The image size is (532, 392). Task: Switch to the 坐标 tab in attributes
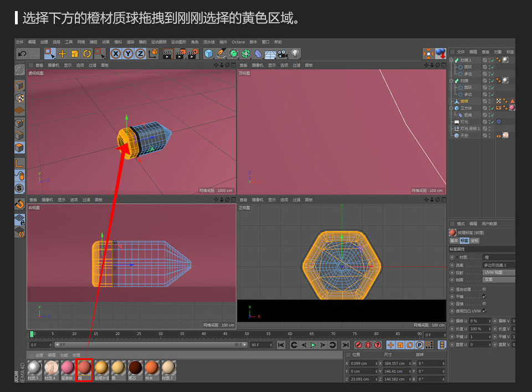[x=476, y=240]
